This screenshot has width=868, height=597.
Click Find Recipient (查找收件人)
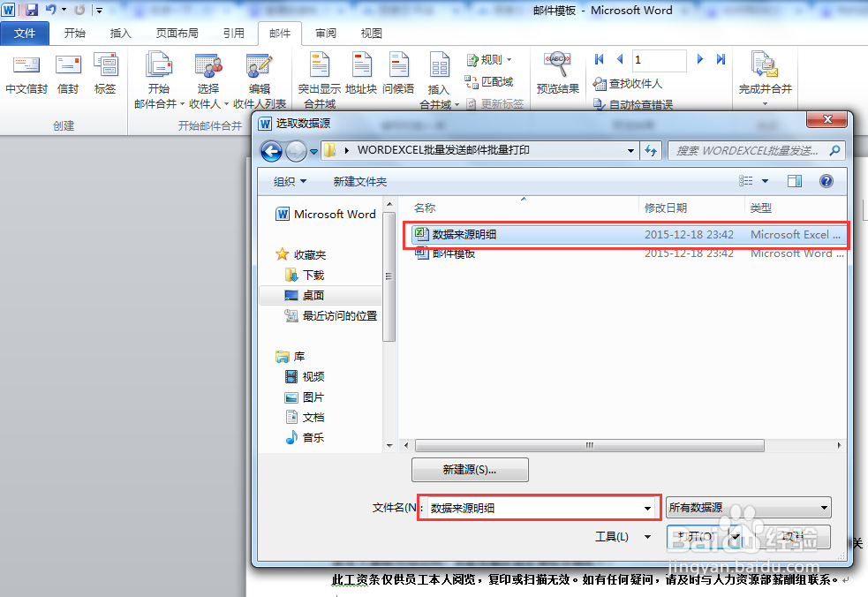coord(628,84)
